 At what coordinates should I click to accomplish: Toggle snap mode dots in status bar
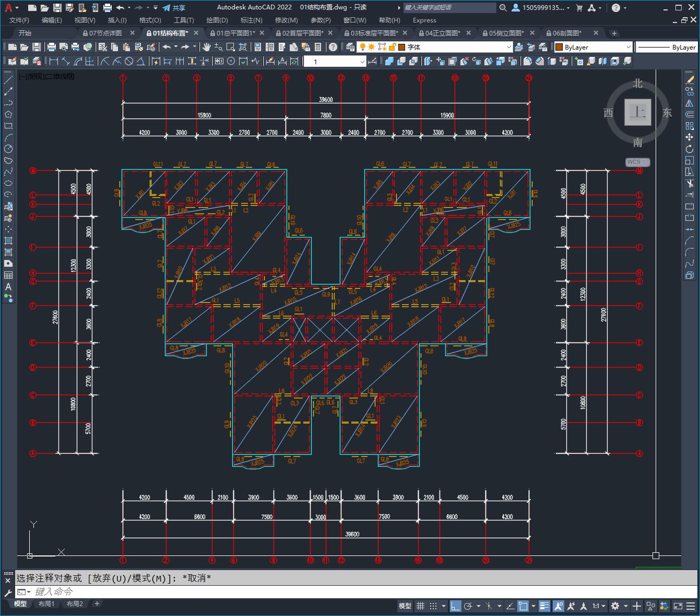[433, 606]
